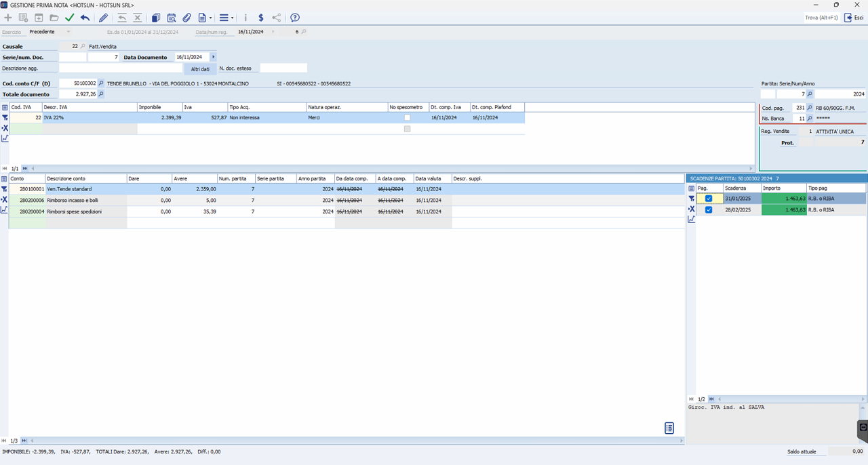Click the Altri dati button

pos(200,68)
